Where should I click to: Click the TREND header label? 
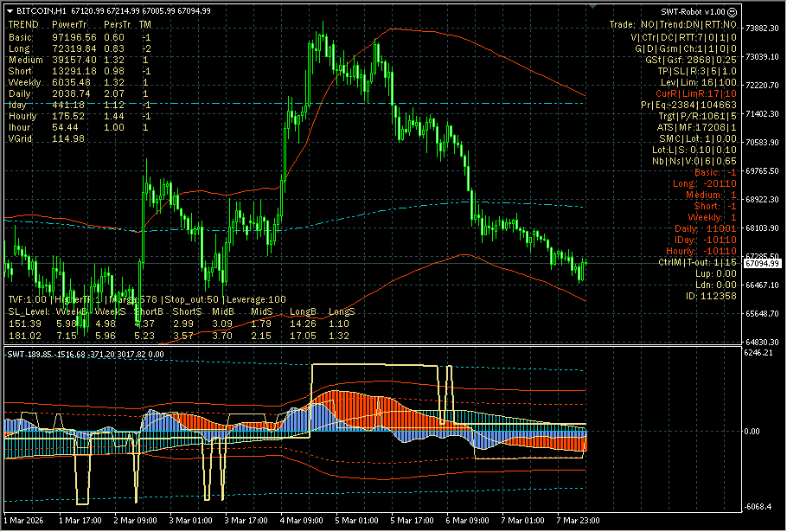click(23, 24)
